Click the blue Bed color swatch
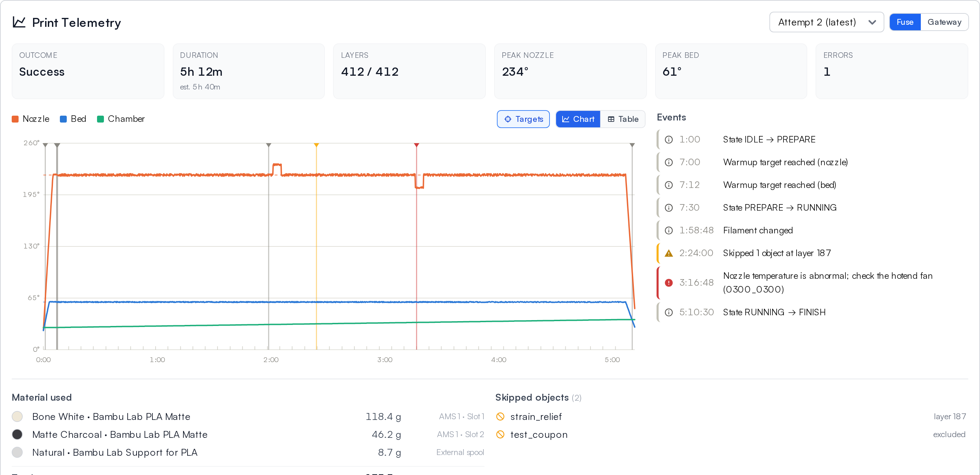 [x=63, y=119]
